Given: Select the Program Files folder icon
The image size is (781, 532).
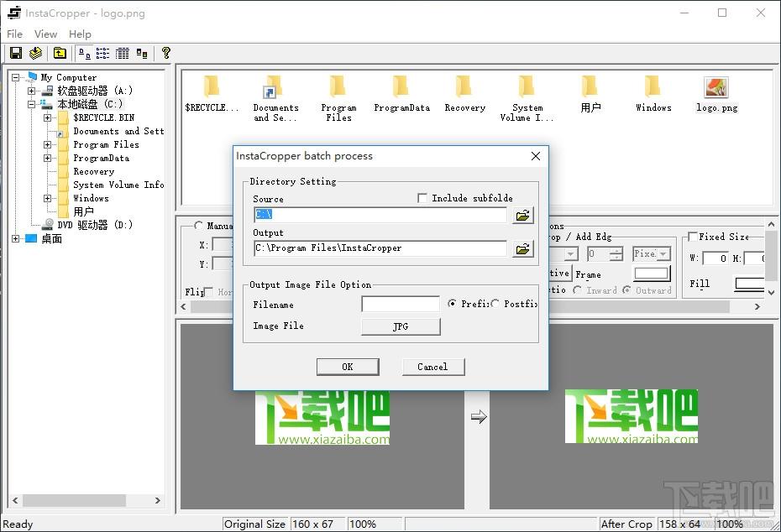Looking at the screenshot, I should [x=338, y=98].
